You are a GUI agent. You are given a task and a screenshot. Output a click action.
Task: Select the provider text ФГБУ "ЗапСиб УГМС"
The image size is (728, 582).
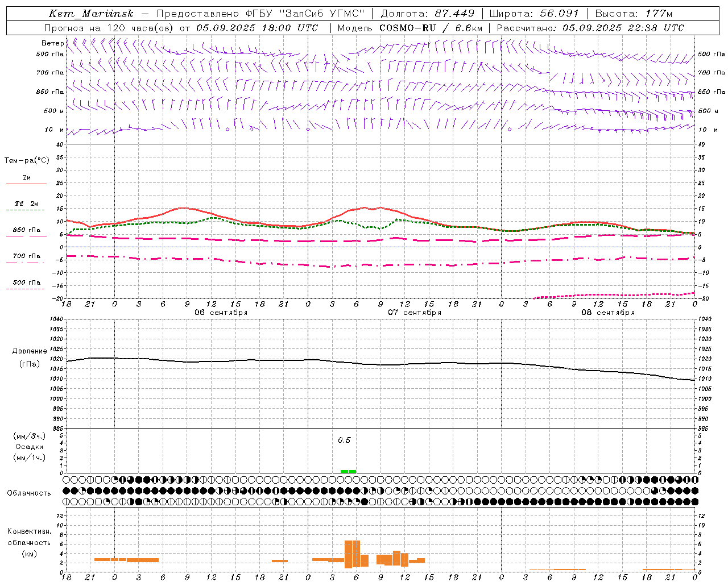[x=305, y=14]
